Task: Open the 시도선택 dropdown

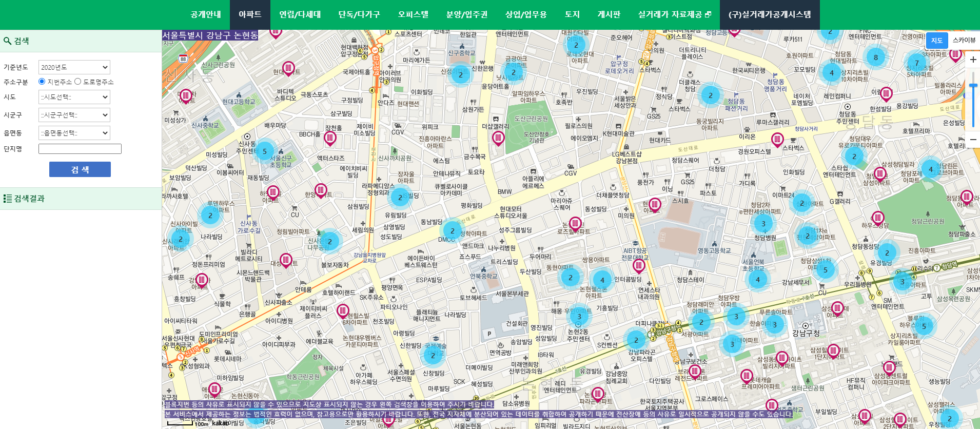Action: tap(74, 97)
